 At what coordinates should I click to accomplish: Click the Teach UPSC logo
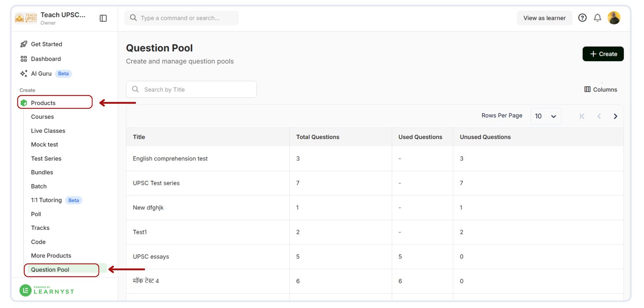tap(26, 18)
